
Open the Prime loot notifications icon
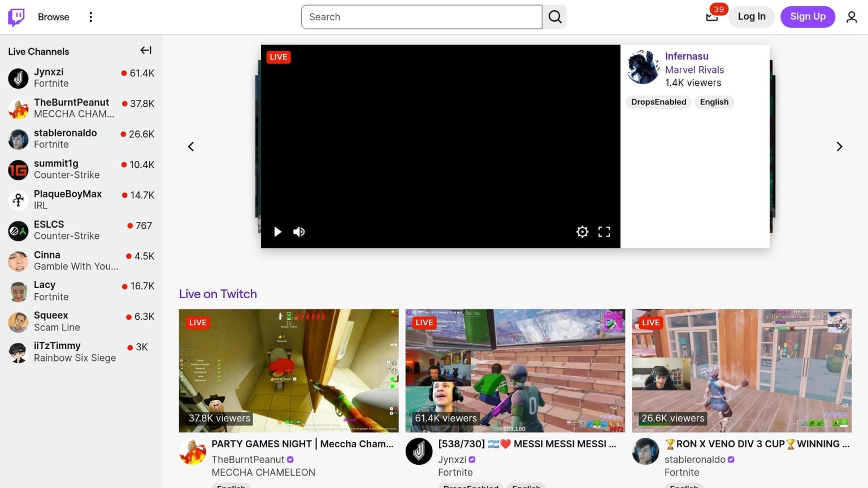coord(712,17)
